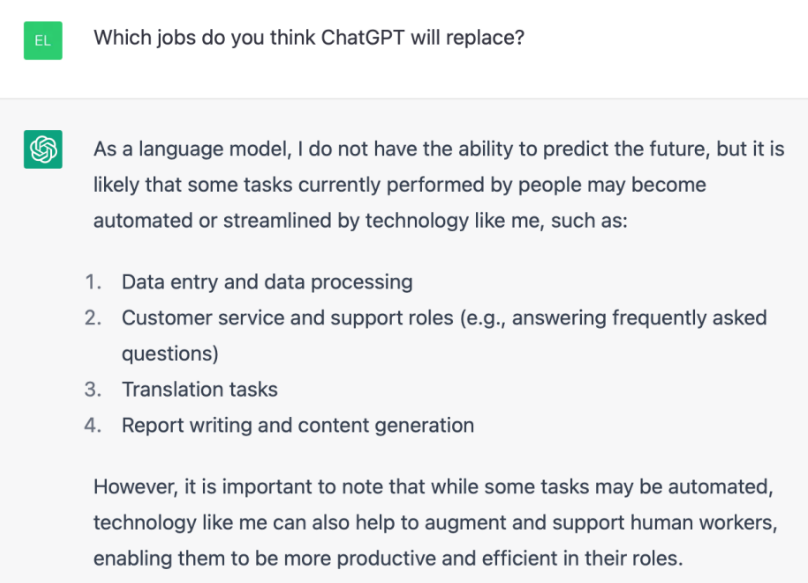Click the list number 2 marker
This screenshot has height=583, width=808.
[x=93, y=318]
